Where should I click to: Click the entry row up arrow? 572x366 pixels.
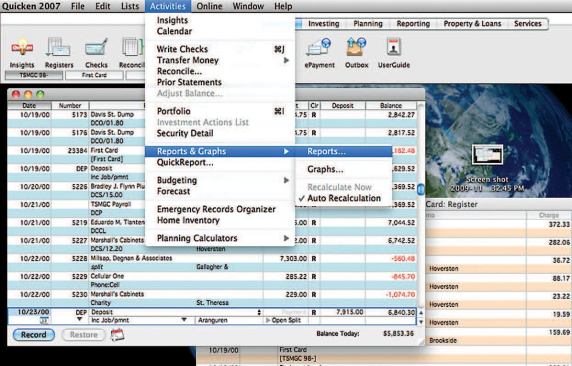tap(421, 313)
